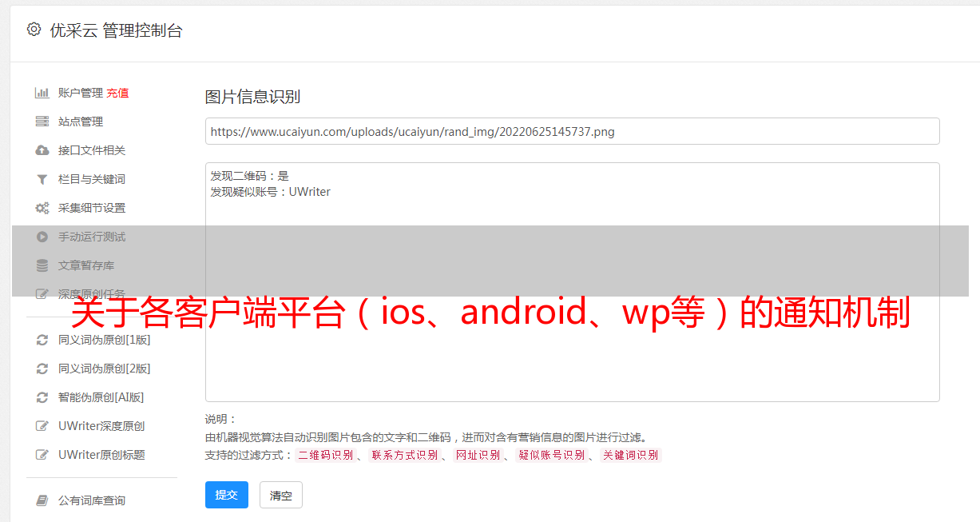Viewport: 980px width, 522px height.
Task: Click the filter funnel icon for 栏目与关键词
Action: tap(42, 179)
